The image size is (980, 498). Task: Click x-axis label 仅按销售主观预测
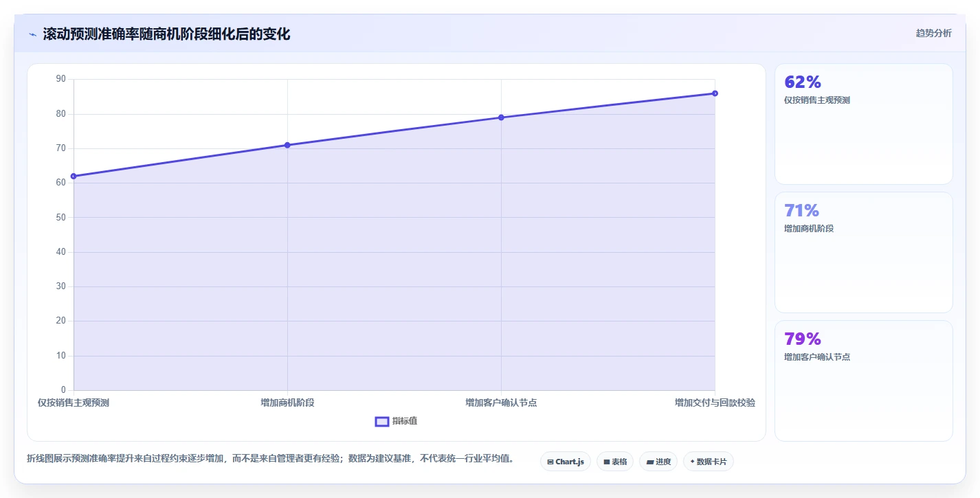pyautogui.click(x=74, y=403)
